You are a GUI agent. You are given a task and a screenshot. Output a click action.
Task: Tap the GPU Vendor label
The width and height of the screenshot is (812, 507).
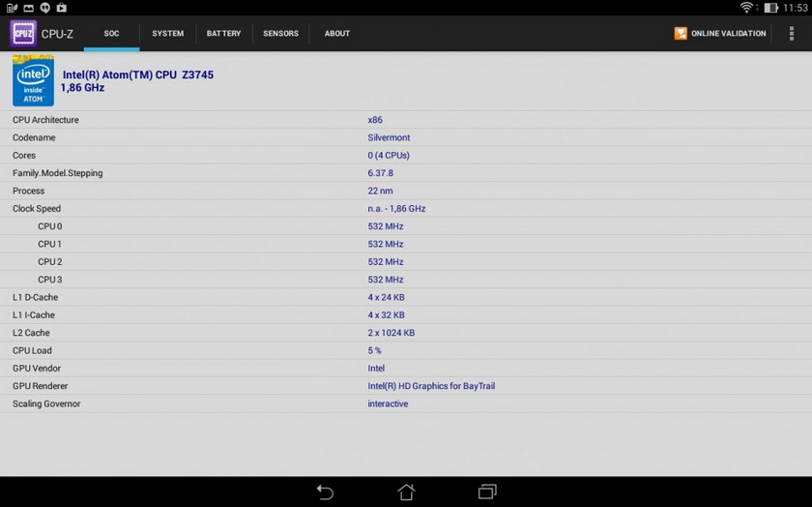coord(37,368)
